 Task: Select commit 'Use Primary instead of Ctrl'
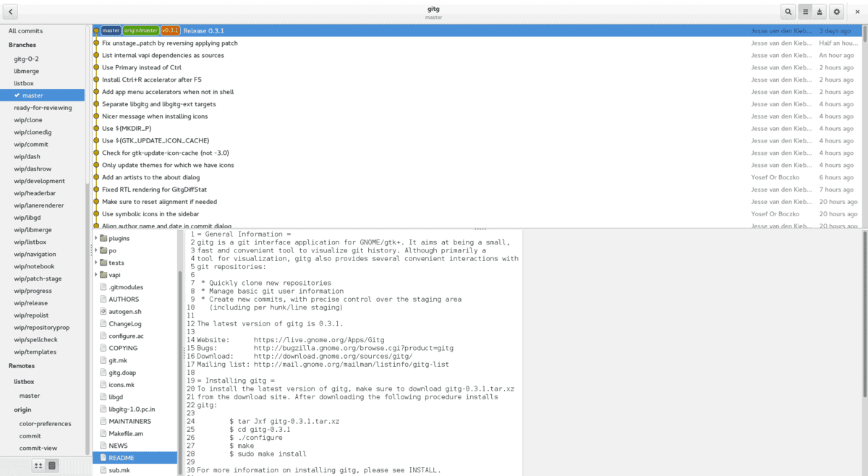pos(477,67)
